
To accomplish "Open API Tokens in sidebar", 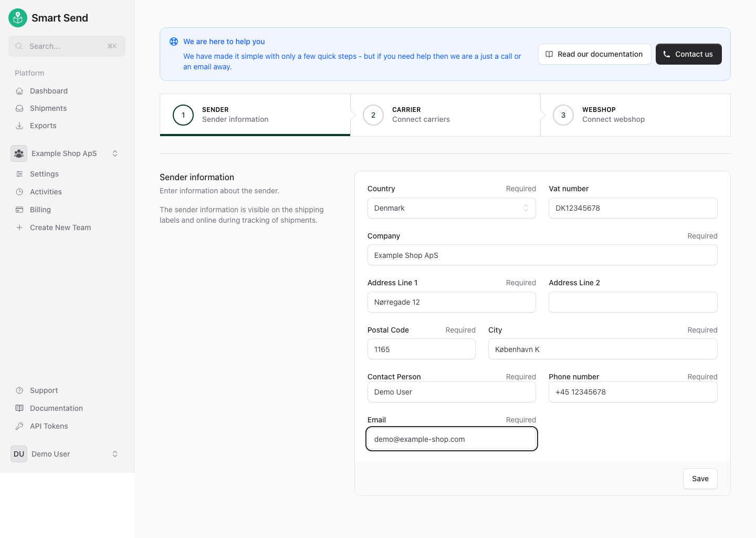I will click(67, 426).
